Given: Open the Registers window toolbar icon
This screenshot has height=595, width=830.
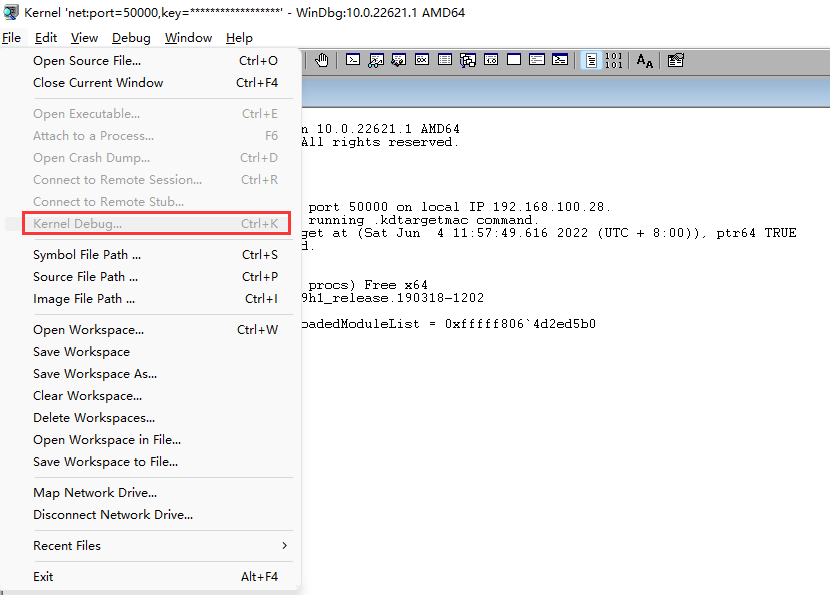Looking at the screenshot, I should (x=422, y=60).
